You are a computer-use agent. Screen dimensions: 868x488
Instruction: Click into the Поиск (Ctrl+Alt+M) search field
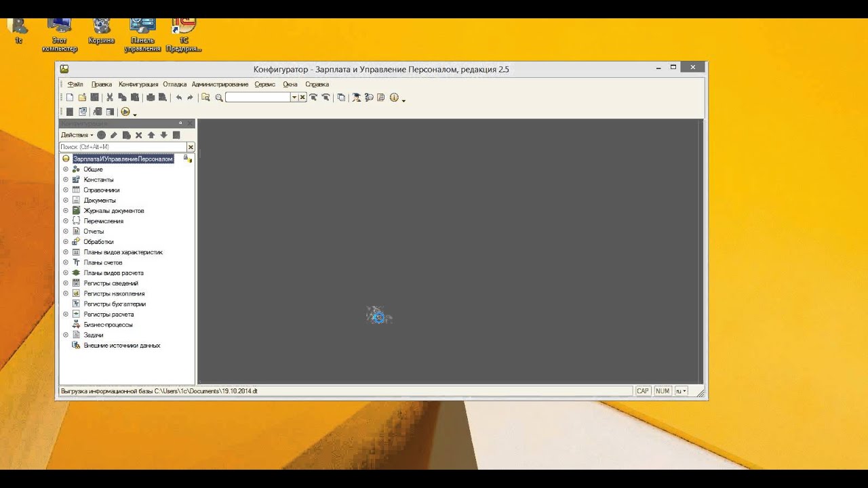pos(122,147)
